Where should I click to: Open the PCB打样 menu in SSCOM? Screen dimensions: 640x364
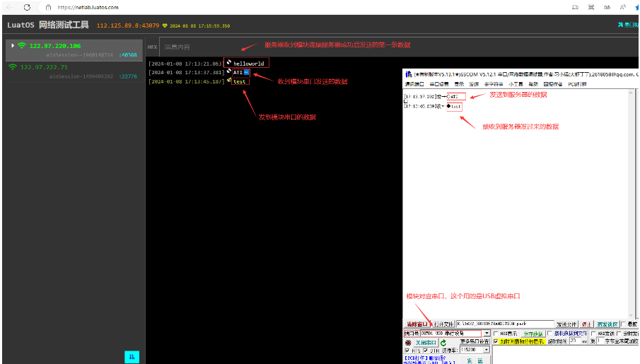[577, 84]
